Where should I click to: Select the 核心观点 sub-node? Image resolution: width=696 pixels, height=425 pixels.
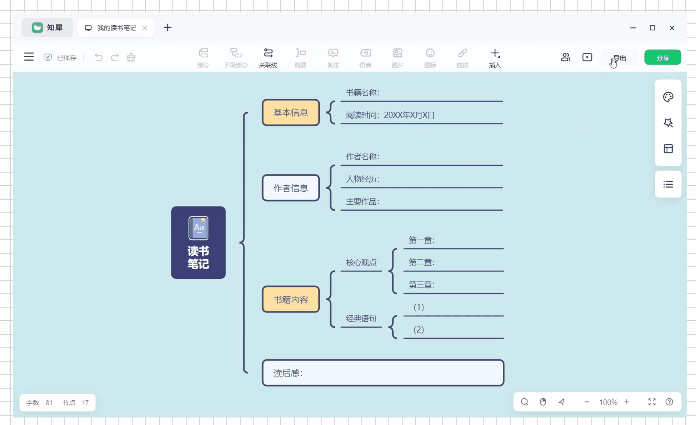pos(361,263)
